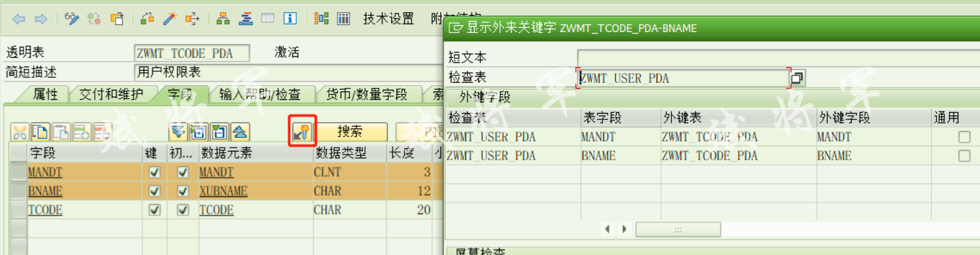Click the active/inactive switch circles icon
Viewport: 980px width, 255px height.
click(94, 19)
